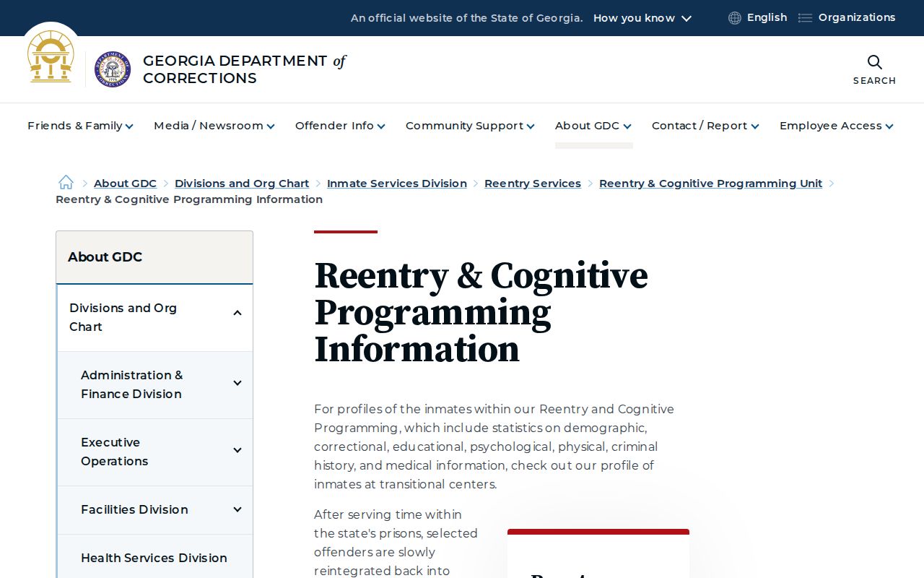Open Health Services Division sidebar link

pyautogui.click(x=154, y=558)
